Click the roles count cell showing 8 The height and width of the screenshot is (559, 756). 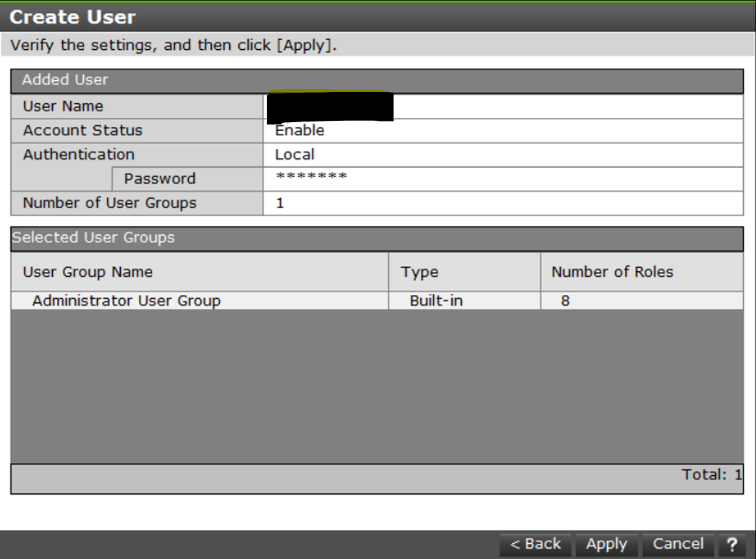pyautogui.click(x=565, y=301)
